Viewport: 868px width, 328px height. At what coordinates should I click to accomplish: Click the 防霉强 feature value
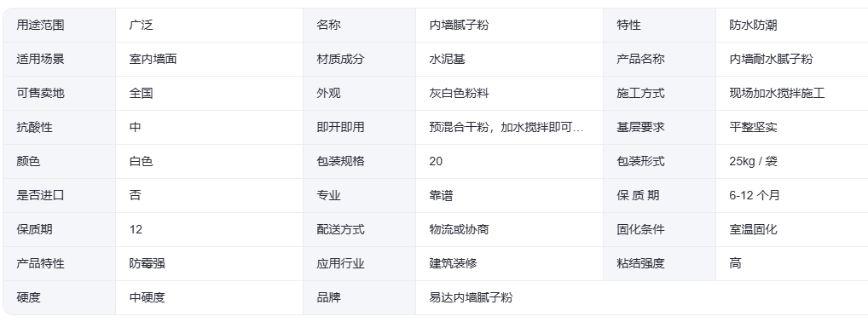click(148, 264)
